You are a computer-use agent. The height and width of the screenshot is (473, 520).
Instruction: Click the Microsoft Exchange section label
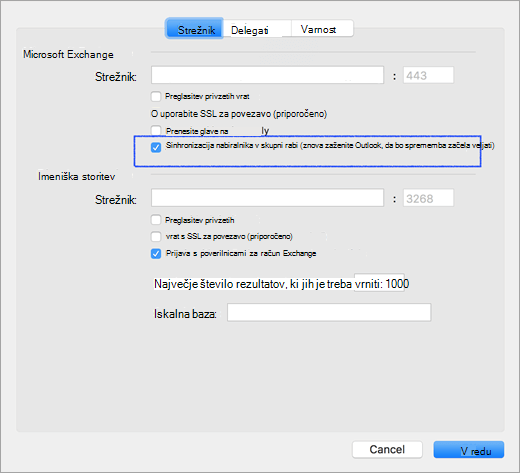(68, 54)
